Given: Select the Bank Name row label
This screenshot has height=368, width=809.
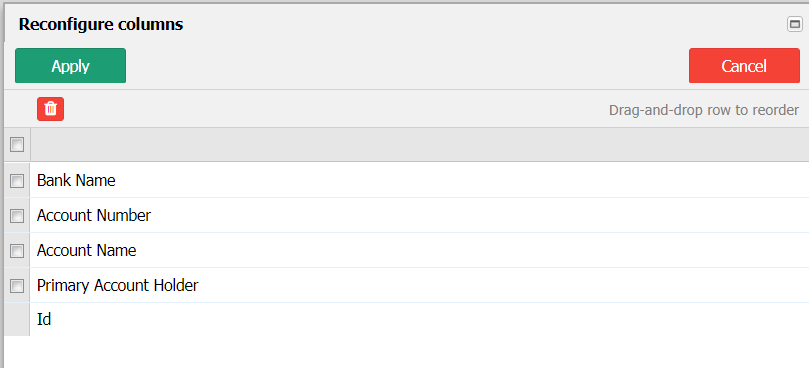Looking at the screenshot, I should click(x=76, y=180).
